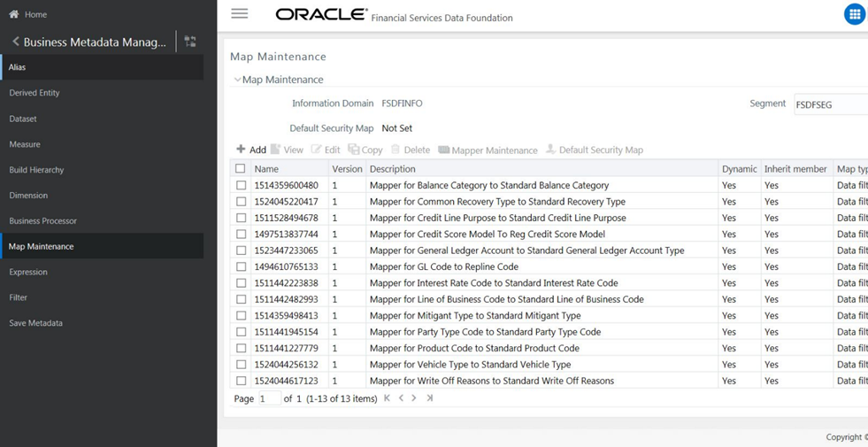Screen dimensions: 868x447
Task: Check the row for 1514359600480
Action: coord(241,185)
